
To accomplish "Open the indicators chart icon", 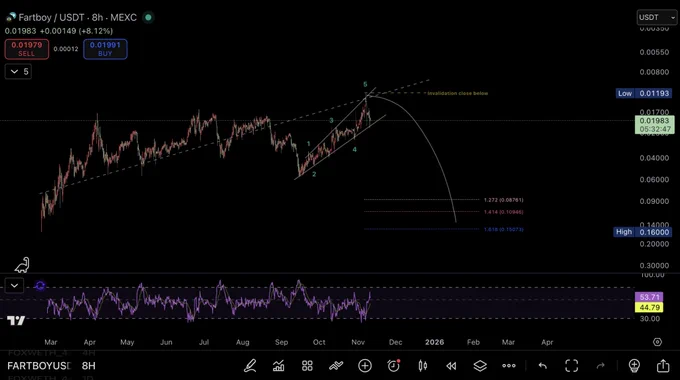I will [x=278, y=366].
